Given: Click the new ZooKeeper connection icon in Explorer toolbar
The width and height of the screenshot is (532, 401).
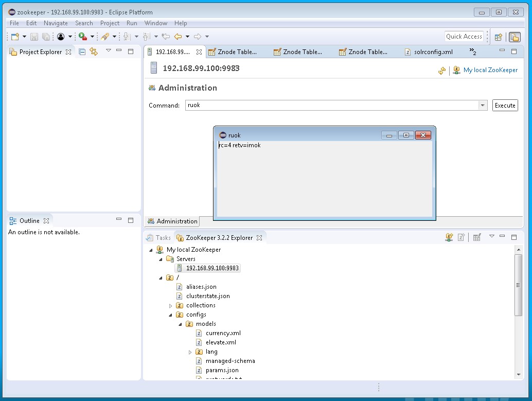Looking at the screenshot, I should point(449,237).
